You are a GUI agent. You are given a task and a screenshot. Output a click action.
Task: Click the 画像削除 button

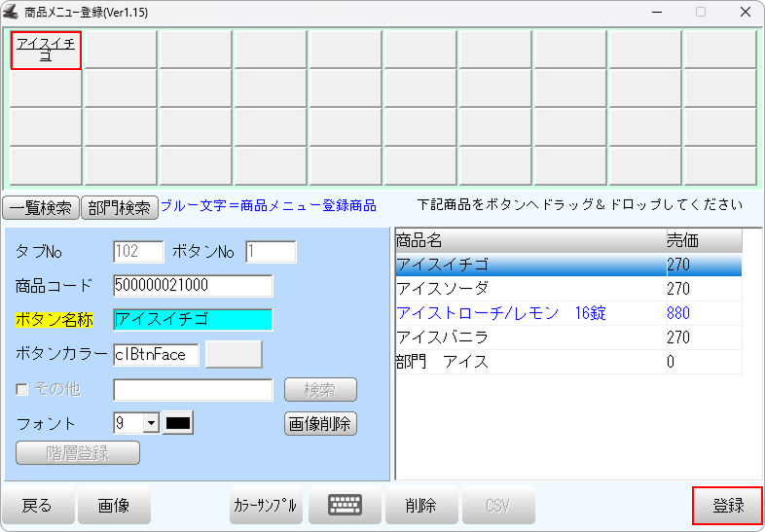pyautogui.click(x=320, y=423)
